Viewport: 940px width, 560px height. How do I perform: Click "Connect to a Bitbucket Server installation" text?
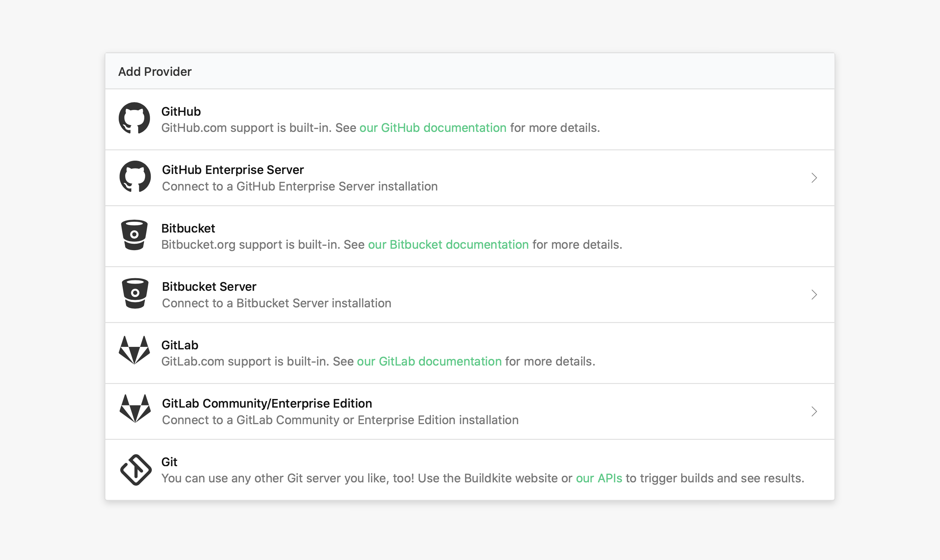(276, 303)
